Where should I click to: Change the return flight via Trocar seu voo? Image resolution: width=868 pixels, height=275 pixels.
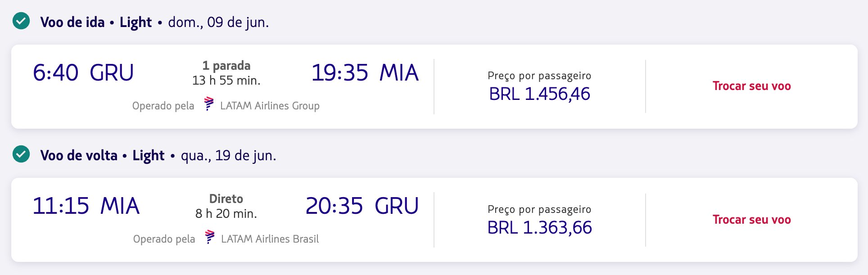coord(751,220)
